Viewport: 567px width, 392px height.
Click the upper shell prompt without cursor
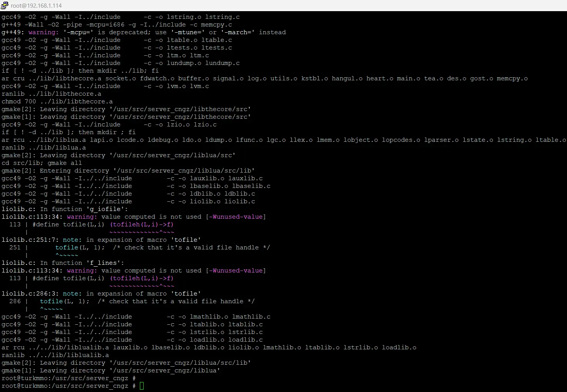pos(68,378)
